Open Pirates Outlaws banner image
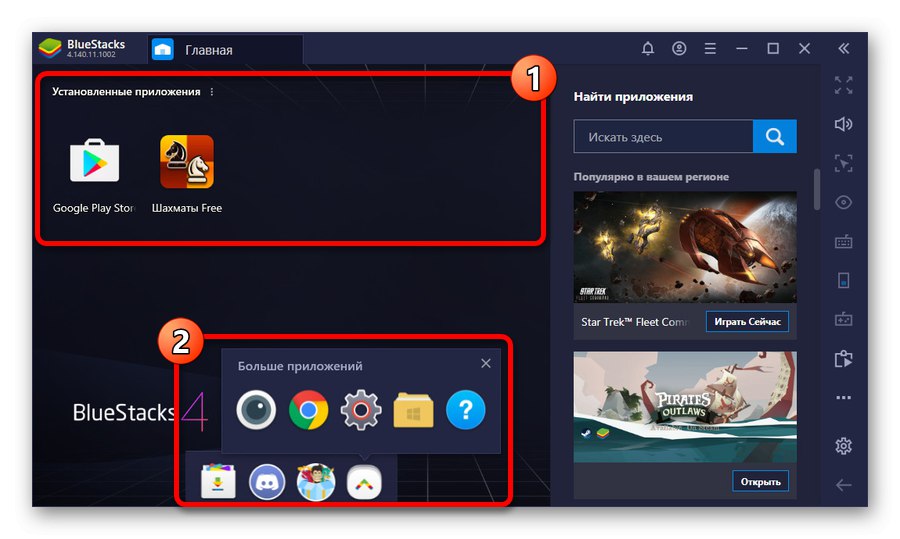Image resolution: width=900 pixels, height=539 pixels. pyautogui.click(x=685, y=407)
